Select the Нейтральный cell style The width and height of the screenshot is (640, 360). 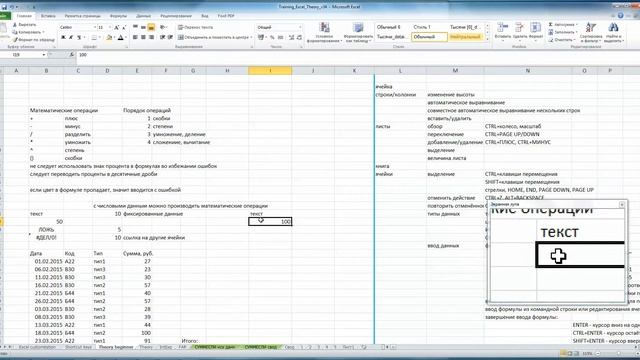click(465, 37)
